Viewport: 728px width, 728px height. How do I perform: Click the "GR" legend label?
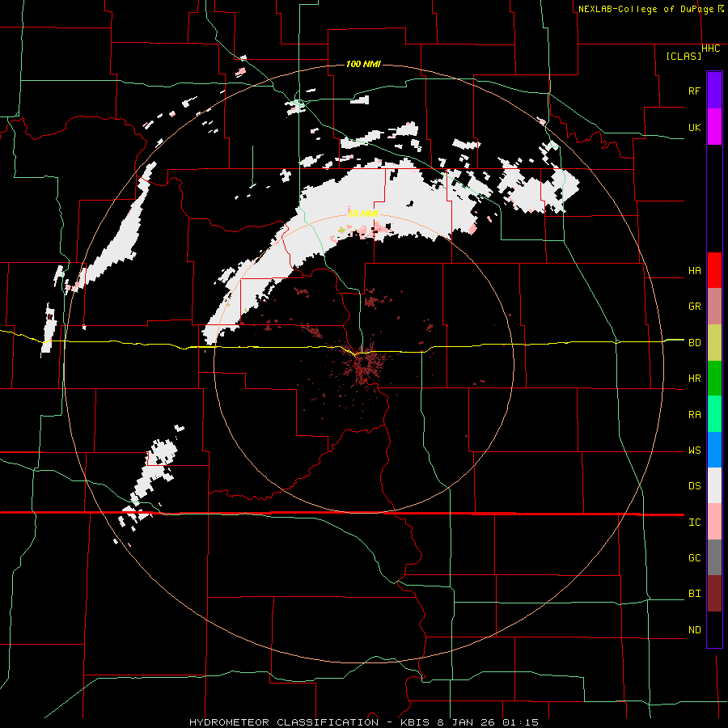tap(694, 307)
